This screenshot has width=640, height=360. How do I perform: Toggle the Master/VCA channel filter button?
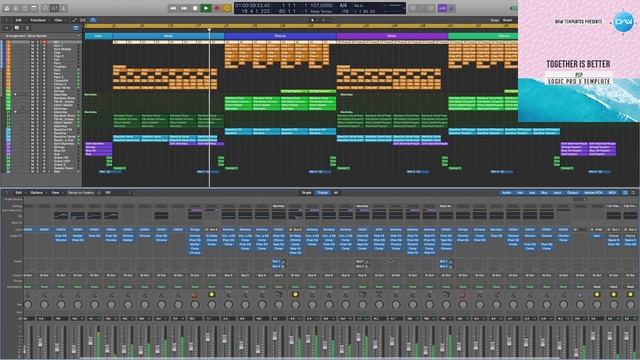[x=593, y=193]
